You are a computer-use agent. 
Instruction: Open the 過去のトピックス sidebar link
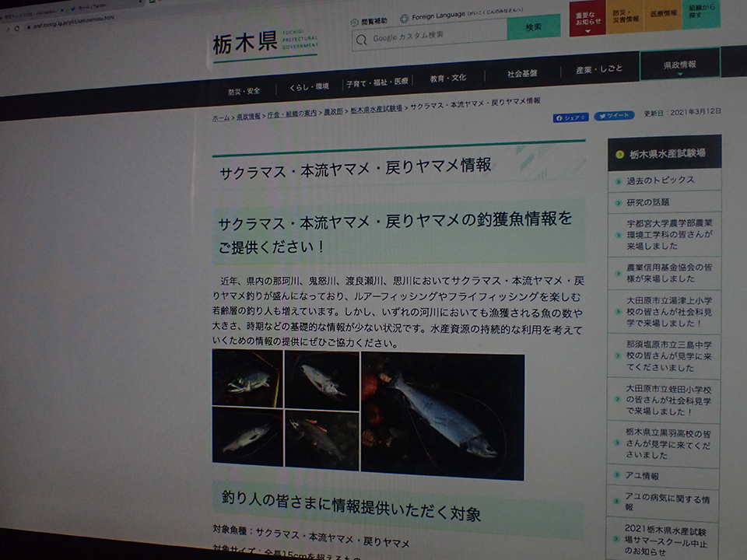[660, 180]
